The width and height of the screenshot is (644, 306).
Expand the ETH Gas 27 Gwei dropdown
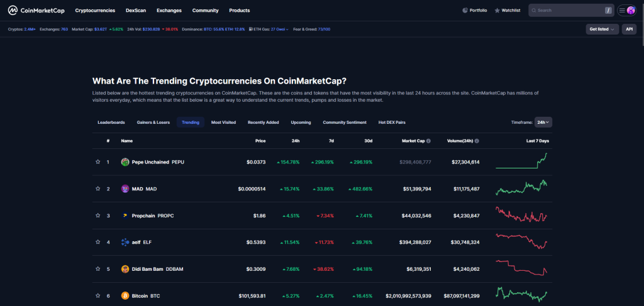tap(280, 29)
